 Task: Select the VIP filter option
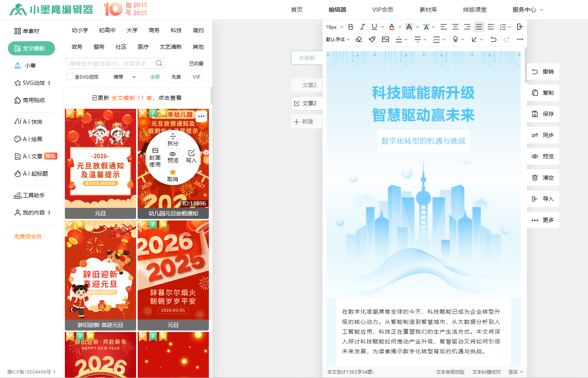(196, 77)
